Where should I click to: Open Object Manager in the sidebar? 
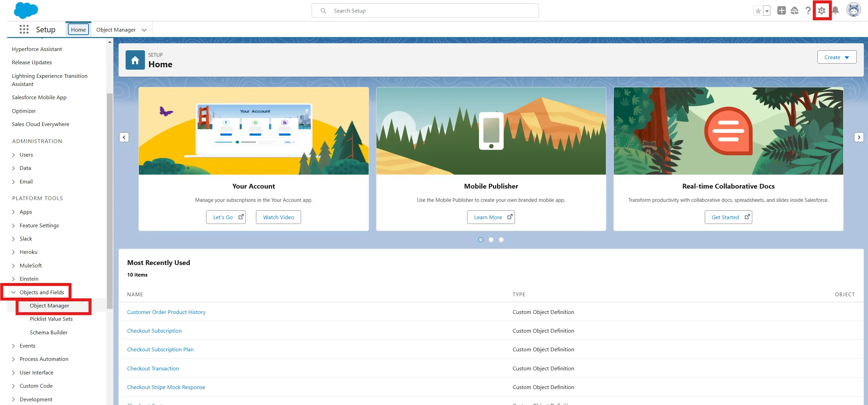[x=50, y=306]
